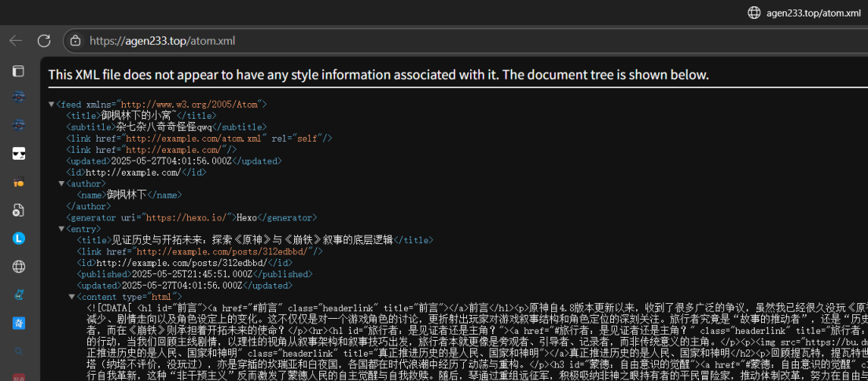Click the subtitle 杂七杂八奇奇怪怪qwq
Screen dimensions: 868x381
click(164, 127)
